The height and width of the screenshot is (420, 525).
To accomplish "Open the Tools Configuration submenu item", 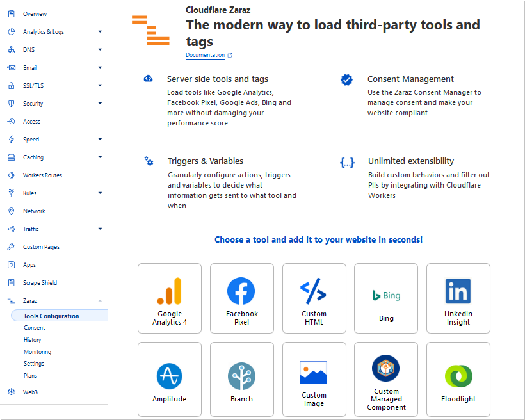I will (x=60, y=316).
